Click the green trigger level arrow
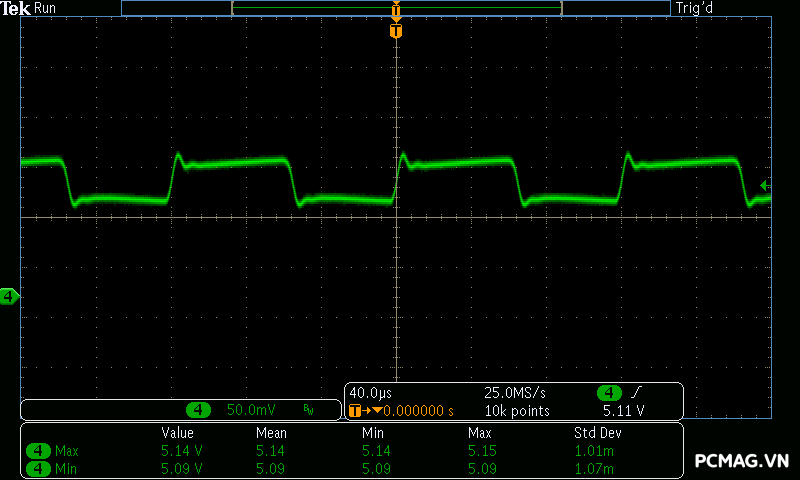This screenshot has width=800, height=480. (764, 185)
